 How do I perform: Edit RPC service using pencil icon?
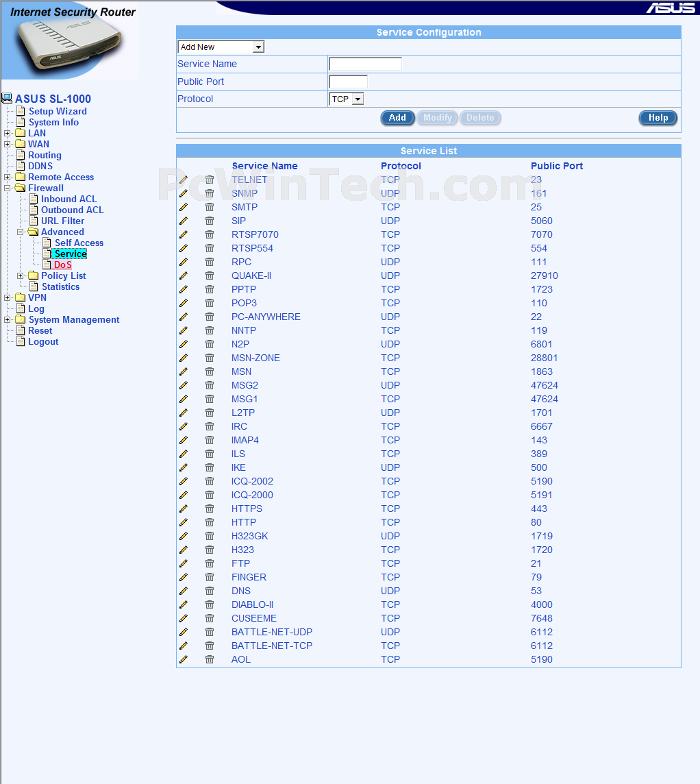pyautogui.click(x=184, y=262)
